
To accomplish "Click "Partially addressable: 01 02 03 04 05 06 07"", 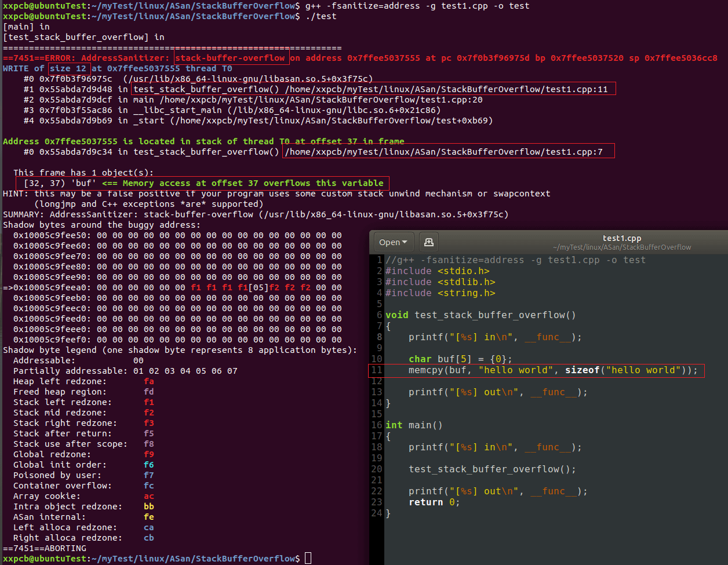I will [x=125, y=371].
